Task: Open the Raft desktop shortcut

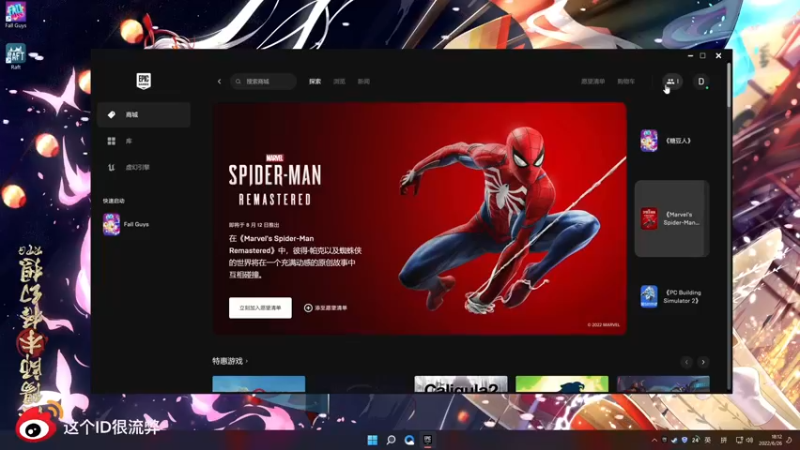Action: coord(16,56)
